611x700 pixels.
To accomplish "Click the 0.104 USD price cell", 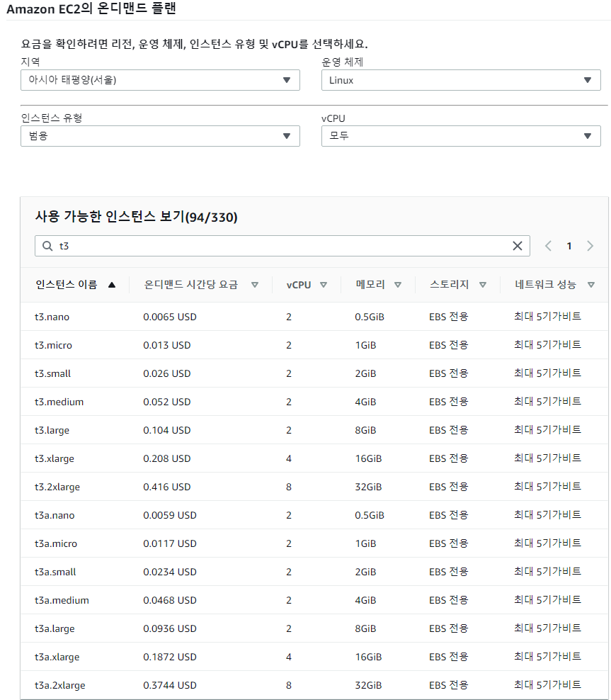I will pos(167,430).
